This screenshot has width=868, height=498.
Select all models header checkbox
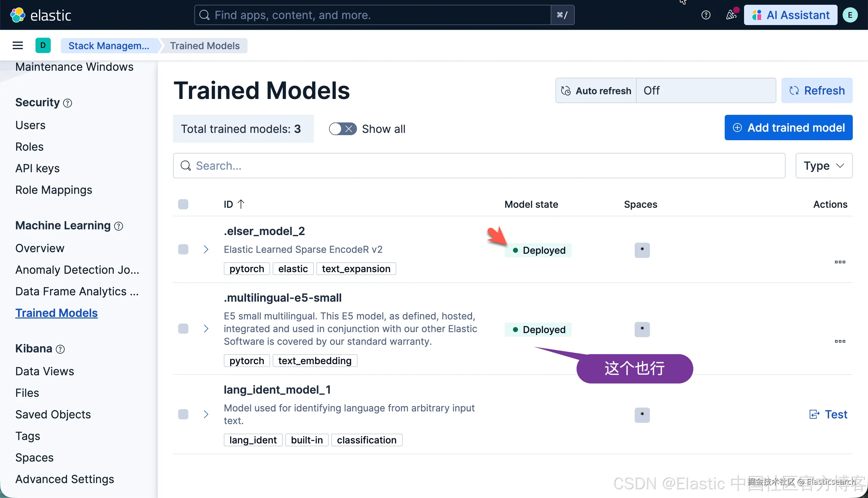(x=183, y=204)
